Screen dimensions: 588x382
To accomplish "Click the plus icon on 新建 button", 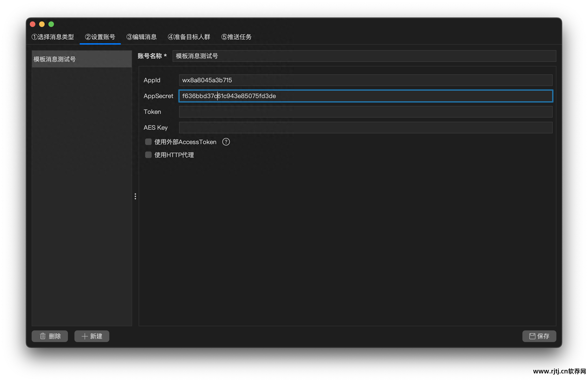I will (x=84, y=336).
